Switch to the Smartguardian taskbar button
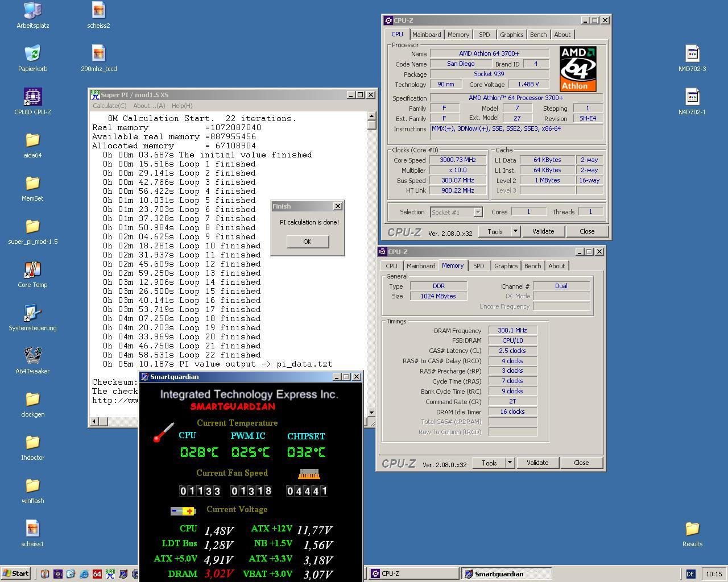 [x=506, y=573]
